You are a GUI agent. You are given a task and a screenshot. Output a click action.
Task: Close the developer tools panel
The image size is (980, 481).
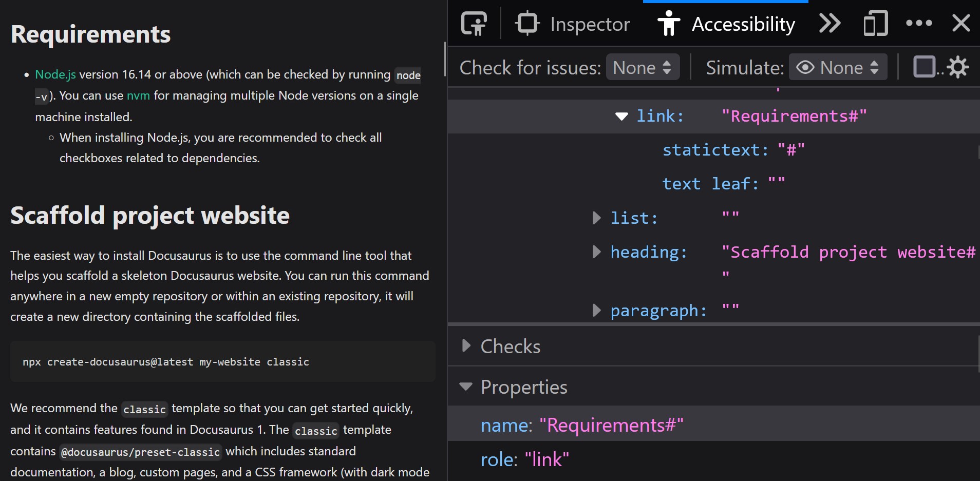pyautogui.click(x=961, y=24)
